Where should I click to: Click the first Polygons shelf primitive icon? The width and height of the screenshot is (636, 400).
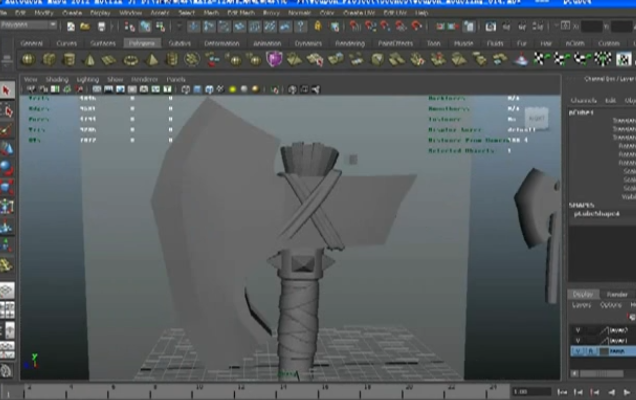(29, 60)
